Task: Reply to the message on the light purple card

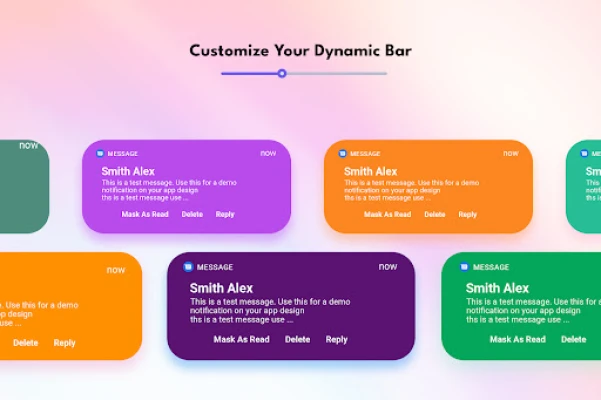Action: click(x=225, y=214)
